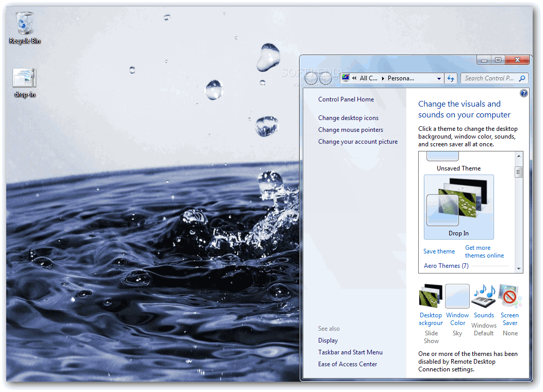Click the Back navigation arrow
The image size is (543, 392).
point(311,78)
